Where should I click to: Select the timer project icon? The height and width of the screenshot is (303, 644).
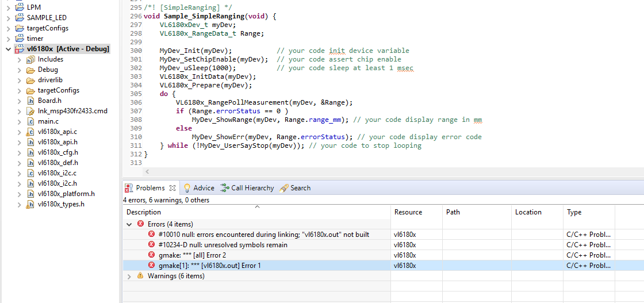tap(20, 38)
